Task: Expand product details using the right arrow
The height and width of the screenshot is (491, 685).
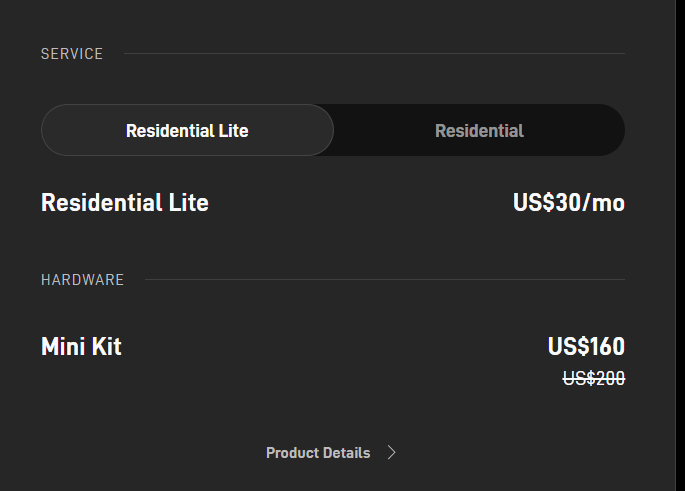Action: (x=392, y=453)
